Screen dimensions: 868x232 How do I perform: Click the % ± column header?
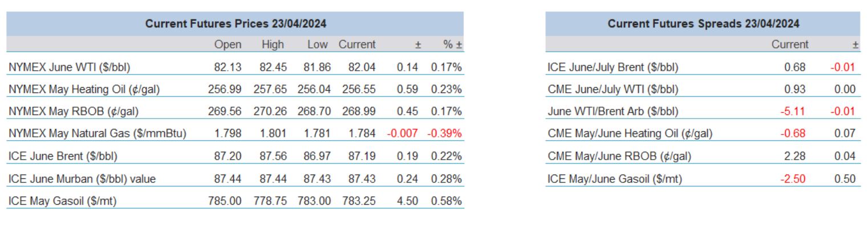452,44
